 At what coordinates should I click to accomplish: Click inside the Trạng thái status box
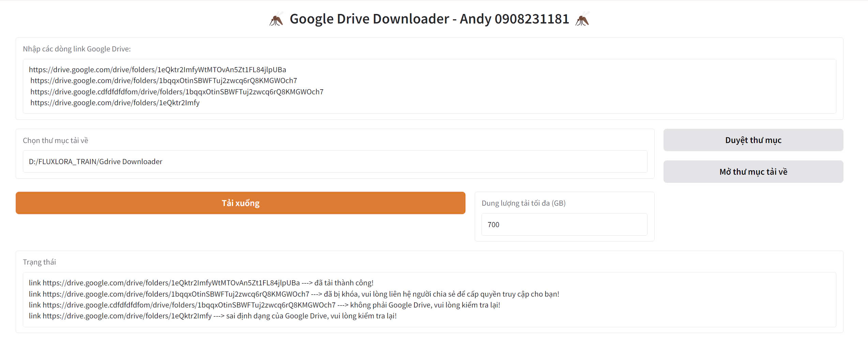click(429, 300)
